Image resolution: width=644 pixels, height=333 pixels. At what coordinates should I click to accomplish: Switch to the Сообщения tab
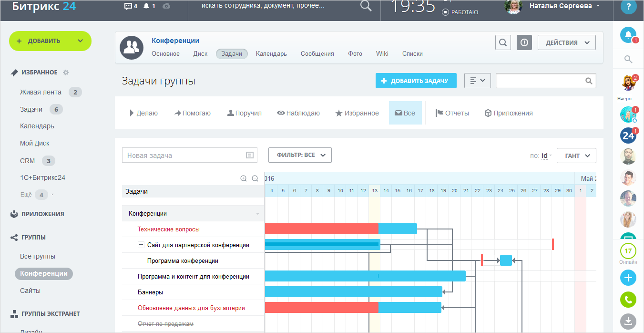pos(317,54)
